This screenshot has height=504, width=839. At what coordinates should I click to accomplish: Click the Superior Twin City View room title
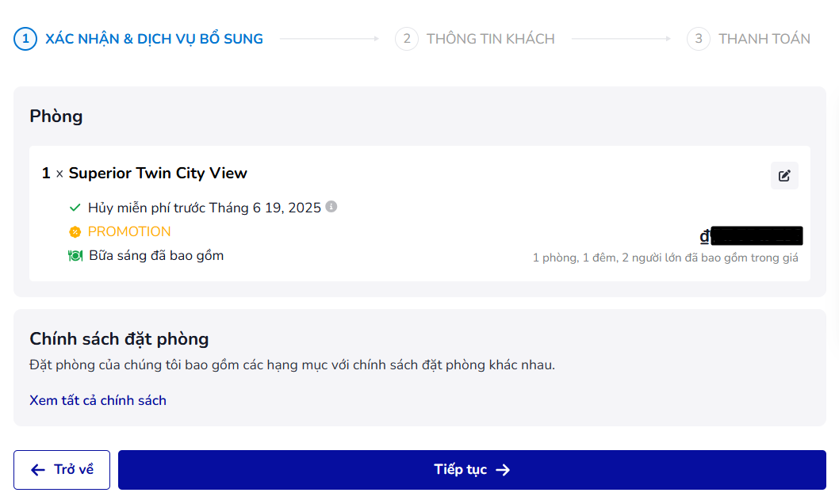[158, 173]
